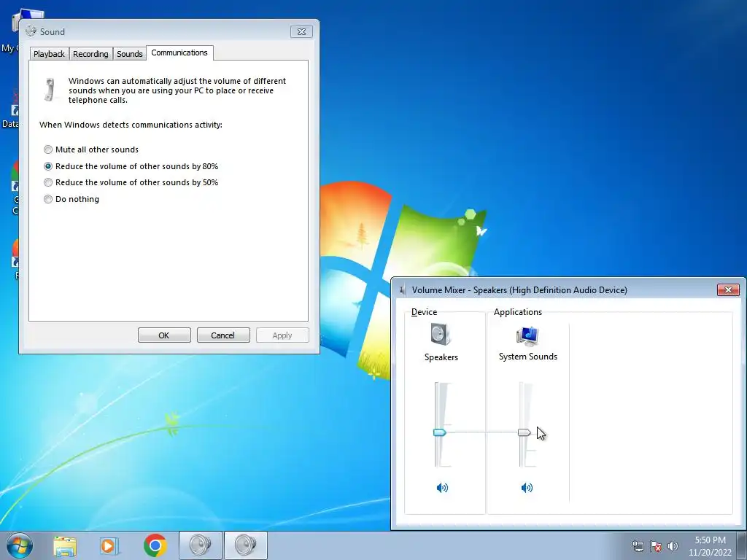Viewport: 747px width, 560px height.
Task: Click the network icon in the system tray
Action: click(x=638, y=546)
